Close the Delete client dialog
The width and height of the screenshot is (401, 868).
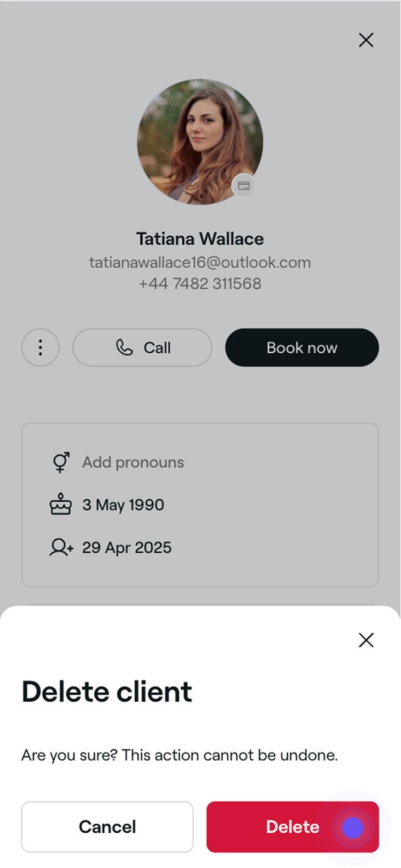[x=366, y=640]
